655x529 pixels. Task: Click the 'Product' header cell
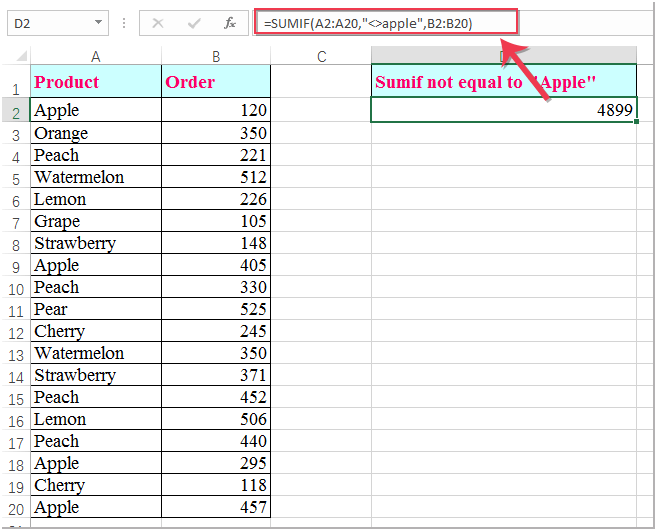pos(95,82)
